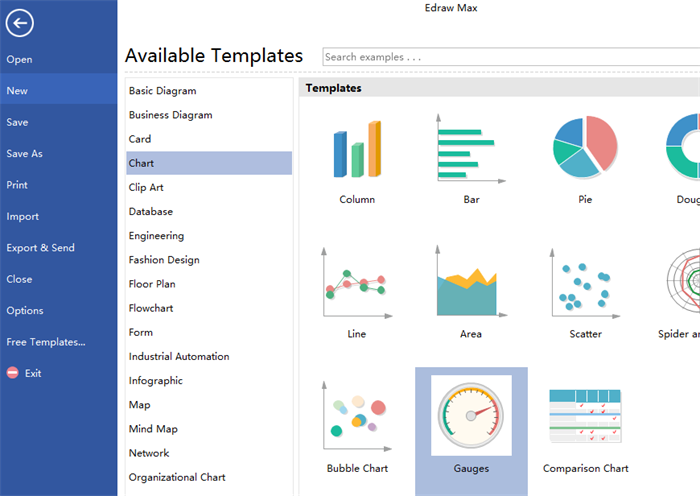The height and width of the screenshot is (496, 700).
Task: Select the Organizational Chart category
Action: [177, 477]
